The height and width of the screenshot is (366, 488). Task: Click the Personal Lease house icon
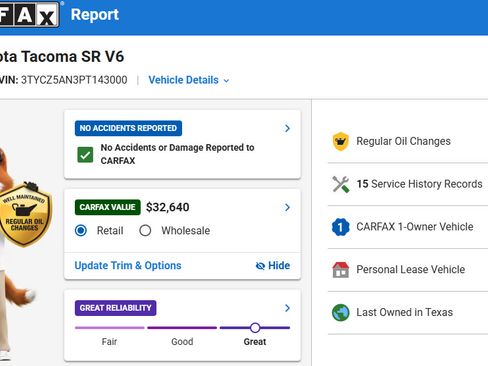pyautogui.click(x=340, y=270)
